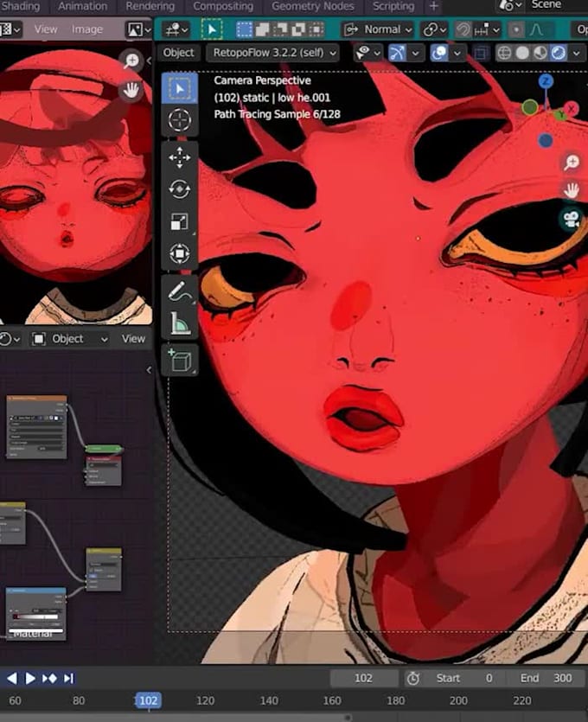The height and width of the screenshot is (722, 588).
Task: Click the tweak select tool icon in header
Action: coord(212,30)
